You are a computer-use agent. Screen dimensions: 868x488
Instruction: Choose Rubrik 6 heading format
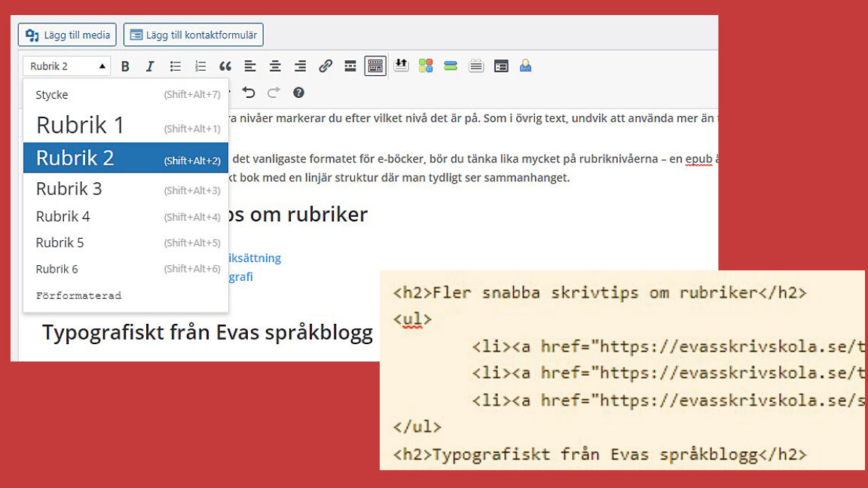(x=126, y=269)
